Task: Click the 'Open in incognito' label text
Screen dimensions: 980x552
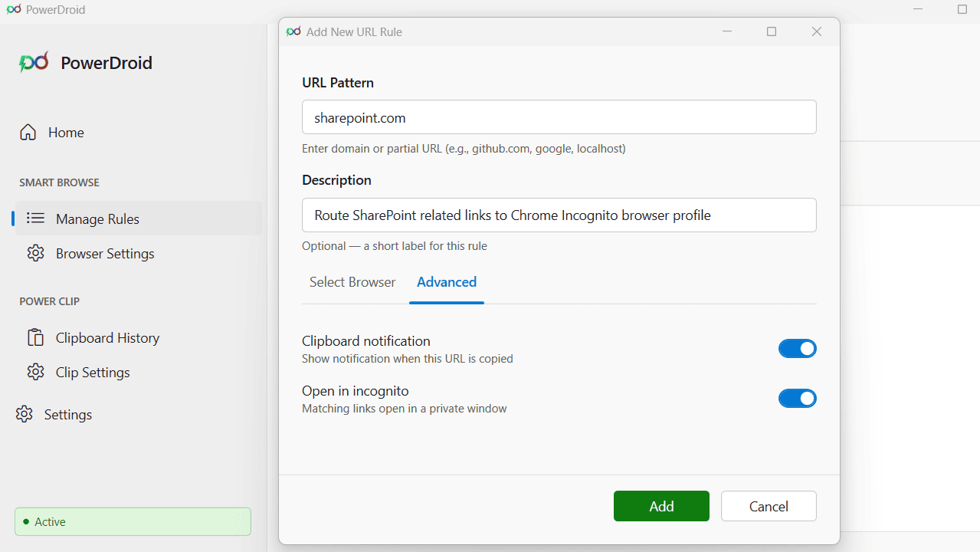Action: (356, 390)
